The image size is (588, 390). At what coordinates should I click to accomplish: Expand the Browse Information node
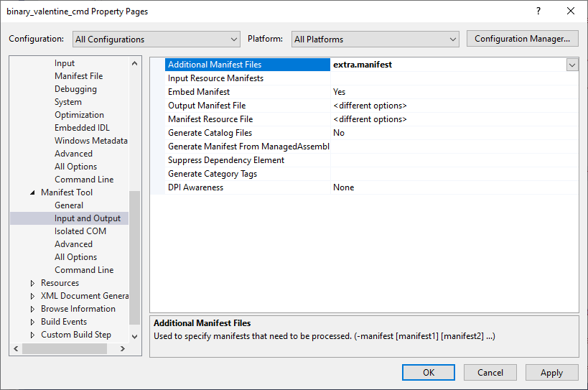[32, 309]
